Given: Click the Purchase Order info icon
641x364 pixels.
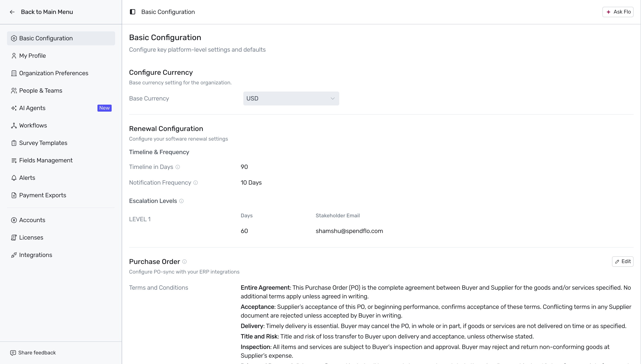Looking at the screenshot, I should click(184, 262).
